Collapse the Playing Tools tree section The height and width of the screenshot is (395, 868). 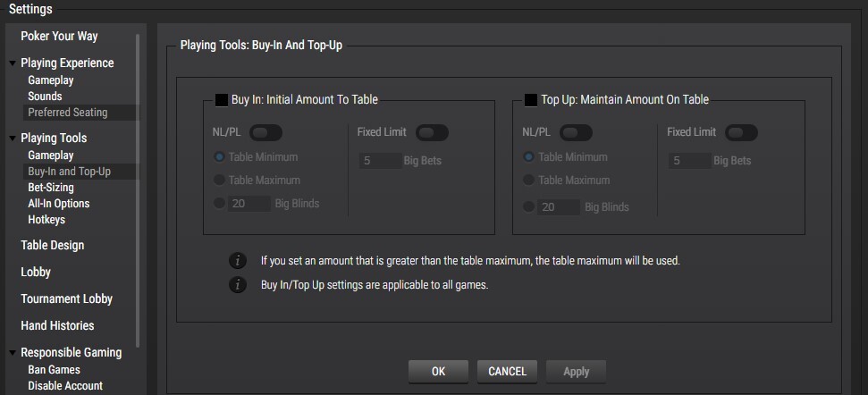tap(12, 139)
